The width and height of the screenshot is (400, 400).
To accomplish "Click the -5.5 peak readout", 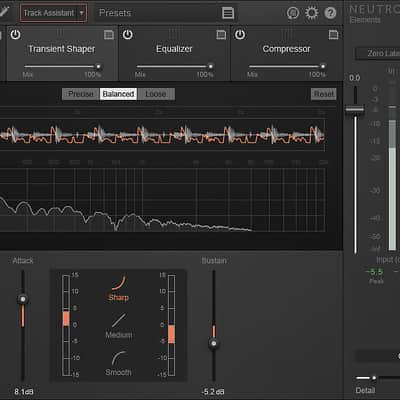I will tap(375, 272).
